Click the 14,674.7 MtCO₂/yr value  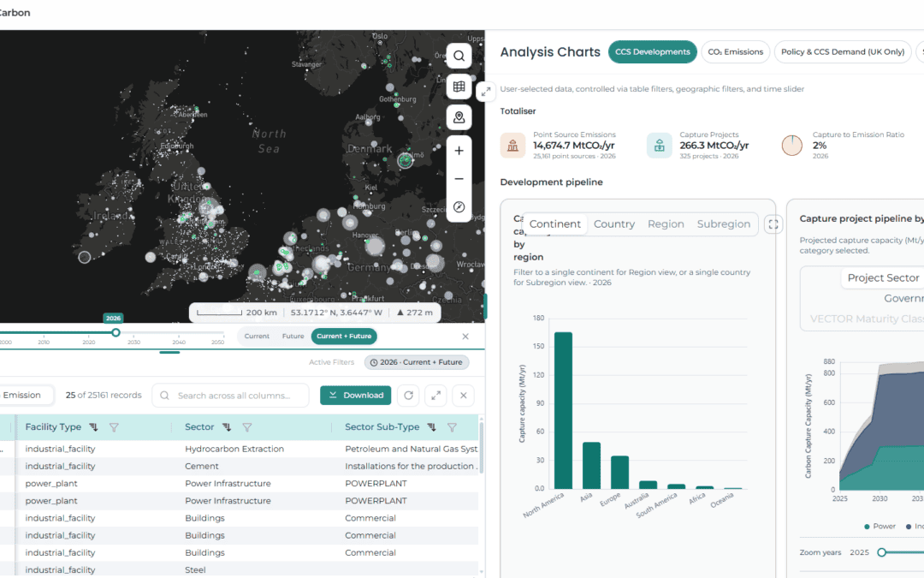574,145
